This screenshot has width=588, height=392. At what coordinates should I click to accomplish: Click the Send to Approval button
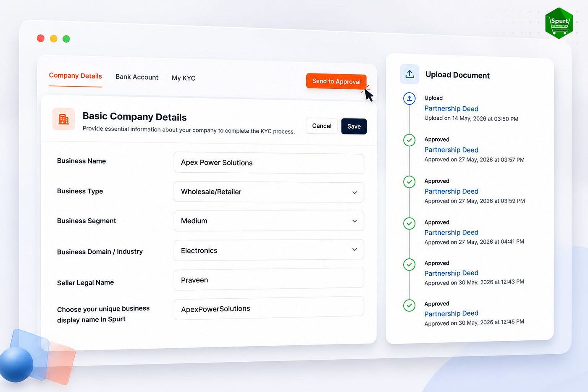336,81
